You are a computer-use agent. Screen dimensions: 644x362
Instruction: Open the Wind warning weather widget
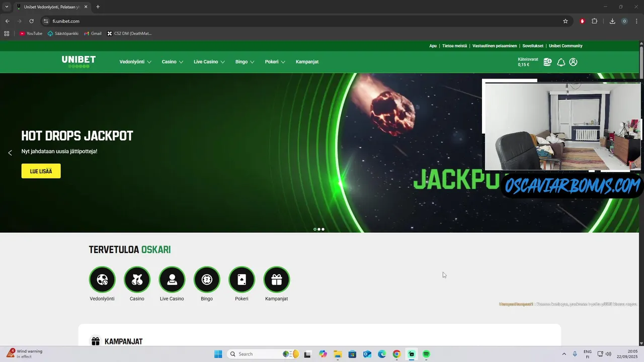(x=25, y=354)
